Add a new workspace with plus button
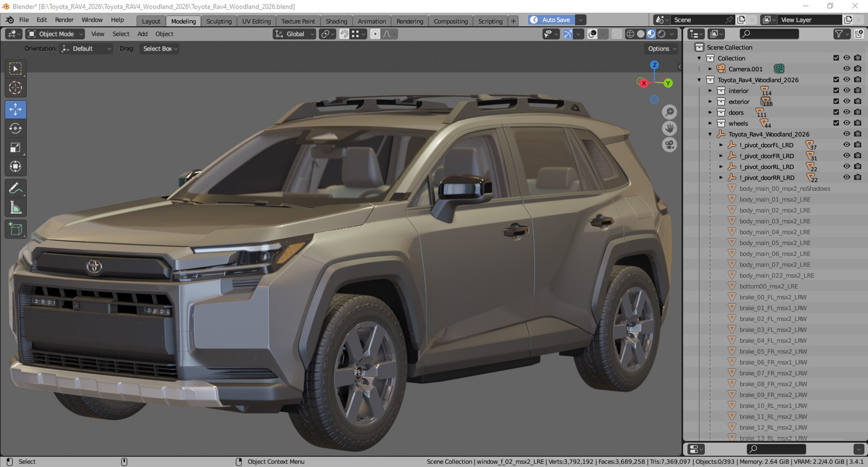This screenshot has width=868, height=467. (x=513, y=21)
